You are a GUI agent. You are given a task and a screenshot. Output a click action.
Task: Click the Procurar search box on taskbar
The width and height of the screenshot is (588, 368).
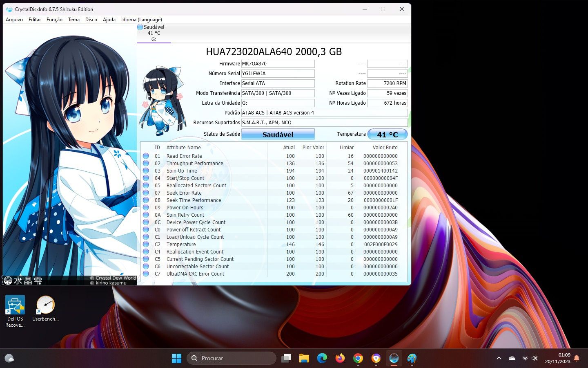[x=232, y=358]
